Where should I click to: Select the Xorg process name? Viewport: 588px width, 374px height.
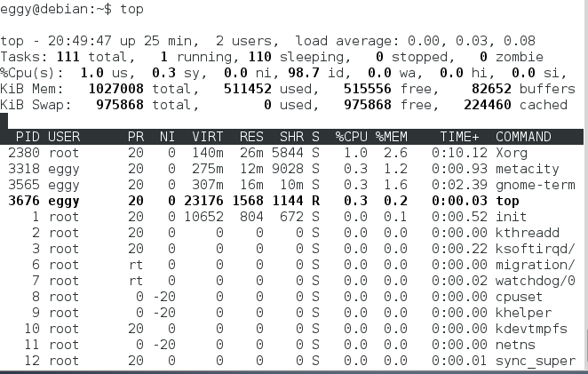pyautogui.click(x=512, y=153)
